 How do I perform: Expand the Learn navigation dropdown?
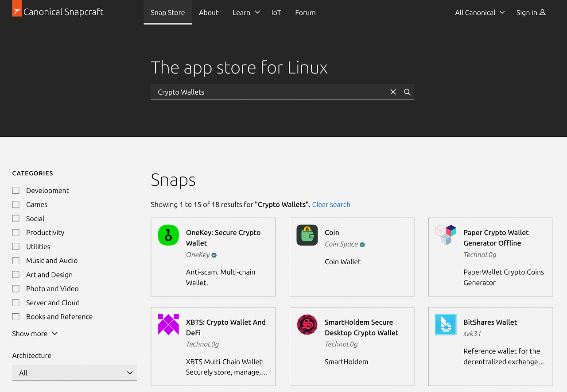(x=246, y=12)
